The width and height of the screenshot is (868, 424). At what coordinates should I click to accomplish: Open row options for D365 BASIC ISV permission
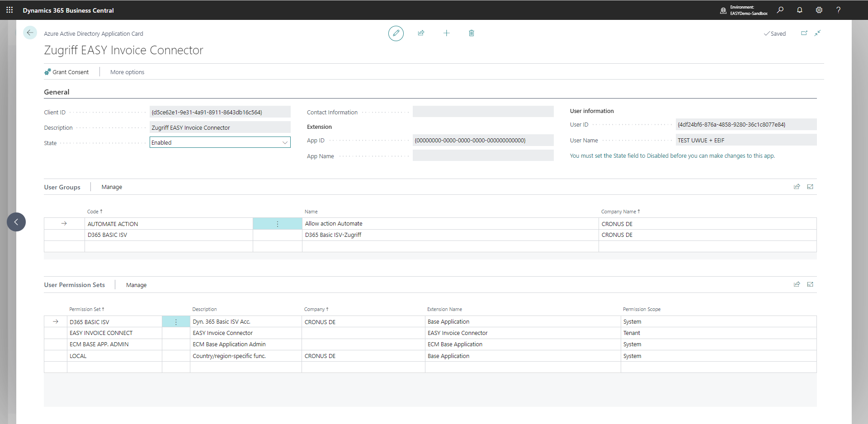coord(176,322)
